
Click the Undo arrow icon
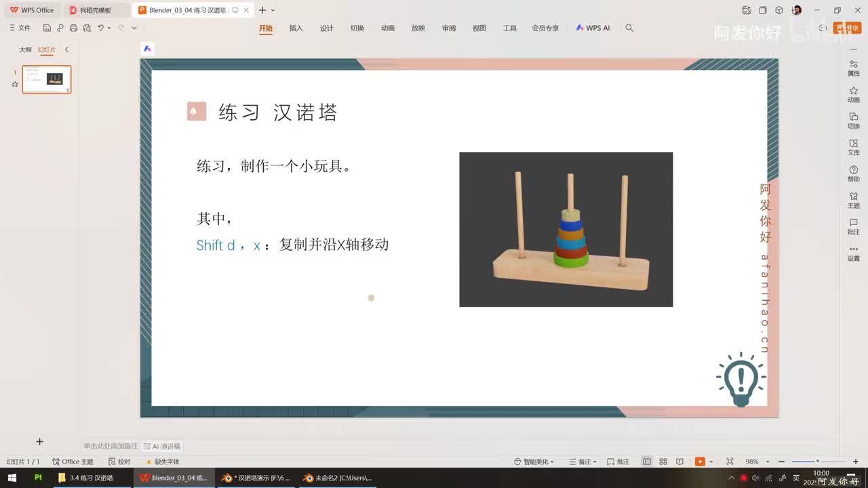pos(100,28)
